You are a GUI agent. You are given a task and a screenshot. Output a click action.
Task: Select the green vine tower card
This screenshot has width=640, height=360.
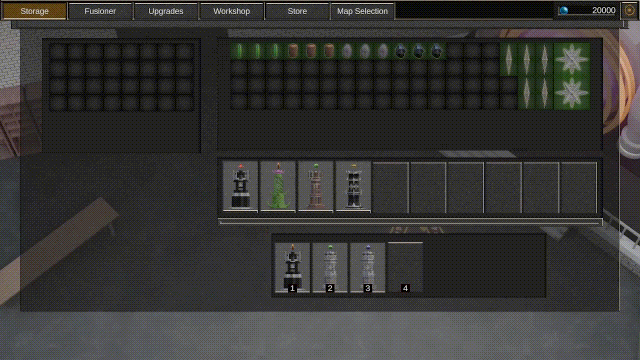point(278,187)
